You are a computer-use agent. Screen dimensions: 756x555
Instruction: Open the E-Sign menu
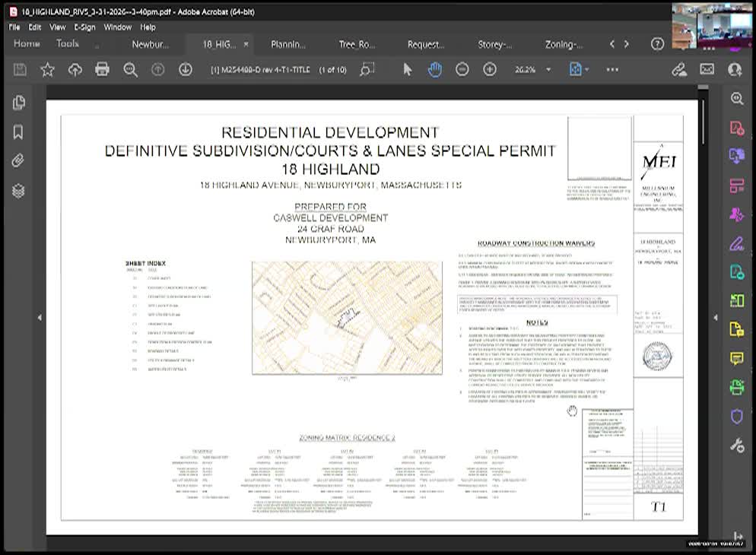pos(85,27)
